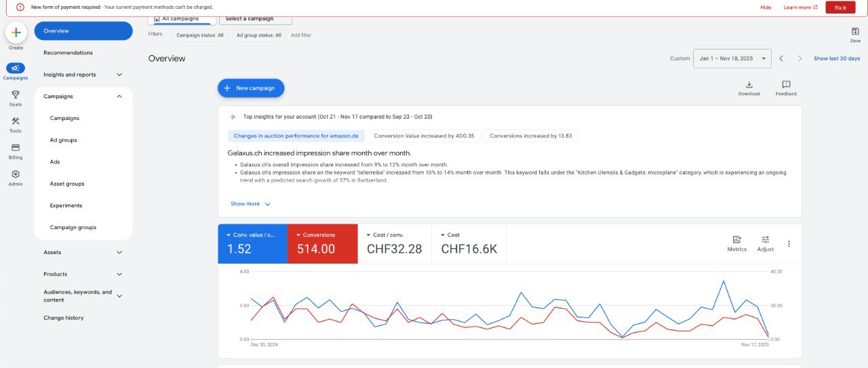Open Experiments in sidebar
This screenshot has width=868, height=368.
tap(66, 205)
